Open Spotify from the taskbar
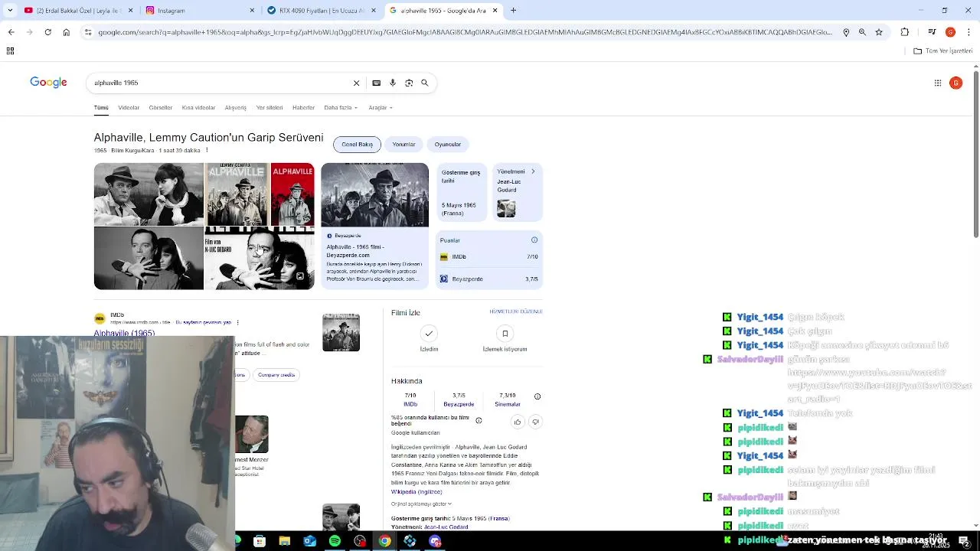This screenshot has width=980, height=551. pyautogui.click(x=335, y=541)
